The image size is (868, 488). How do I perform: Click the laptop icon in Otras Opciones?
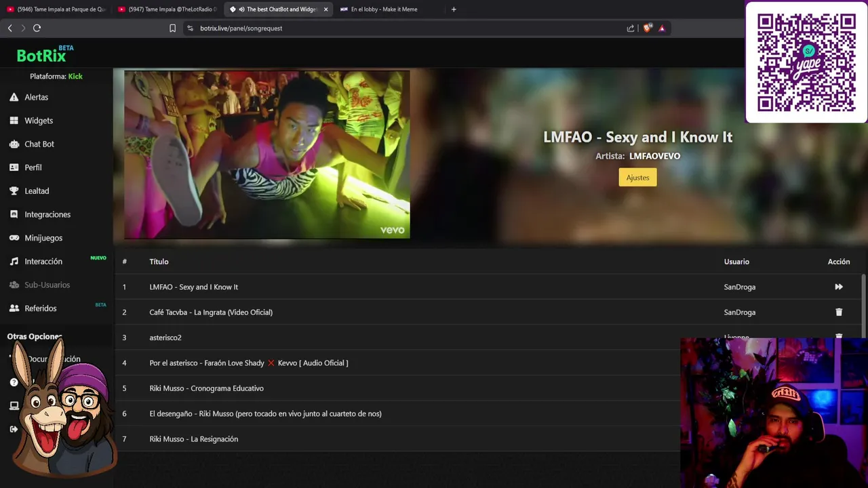click(x=14, y=406)
